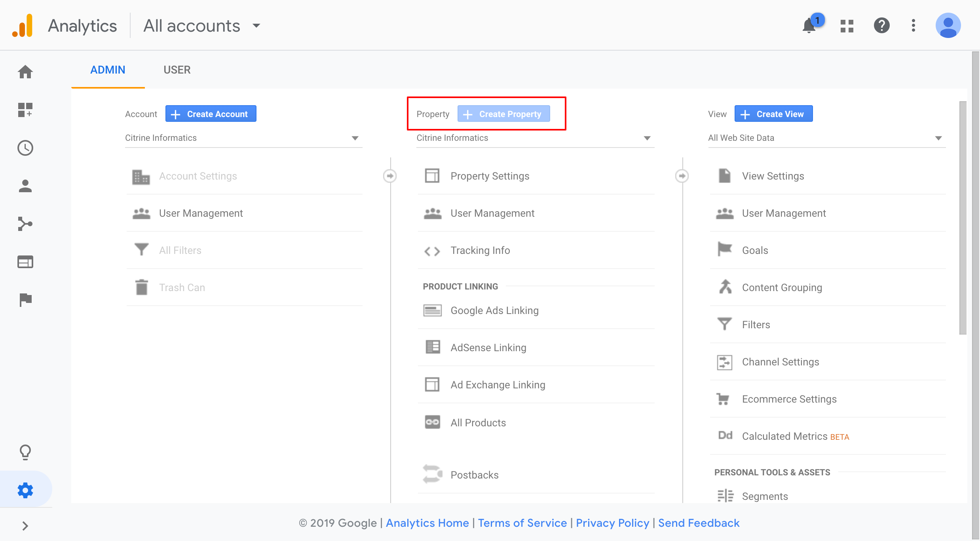Click the page vertical scrollbar
Screen dimensions: 980x541
[976, 295]
